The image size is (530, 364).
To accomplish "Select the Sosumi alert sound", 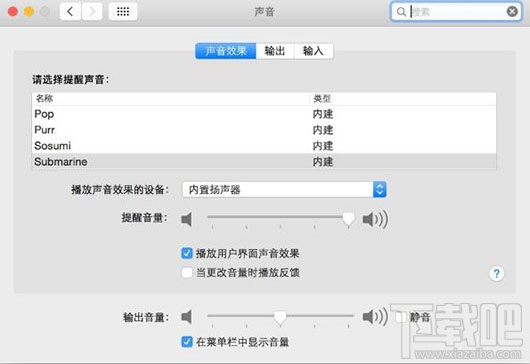I will point(264,146).
